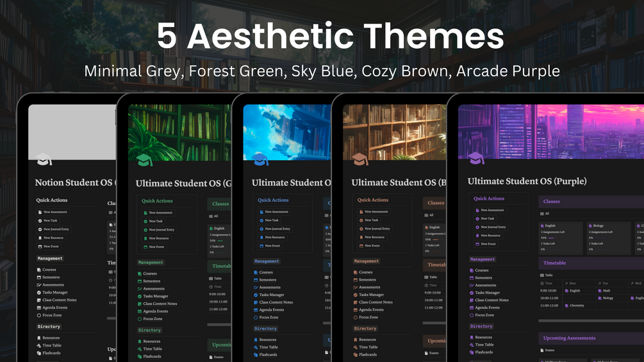Select the Table tab under purple Timetable
The width and height of the screenshot is (644, 362).
coord(547,275)
